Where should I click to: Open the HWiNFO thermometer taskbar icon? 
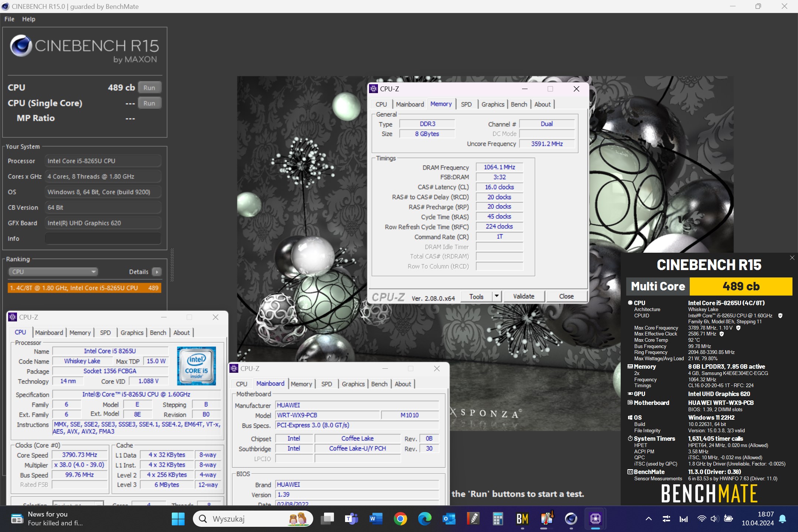tap(546, 519)
